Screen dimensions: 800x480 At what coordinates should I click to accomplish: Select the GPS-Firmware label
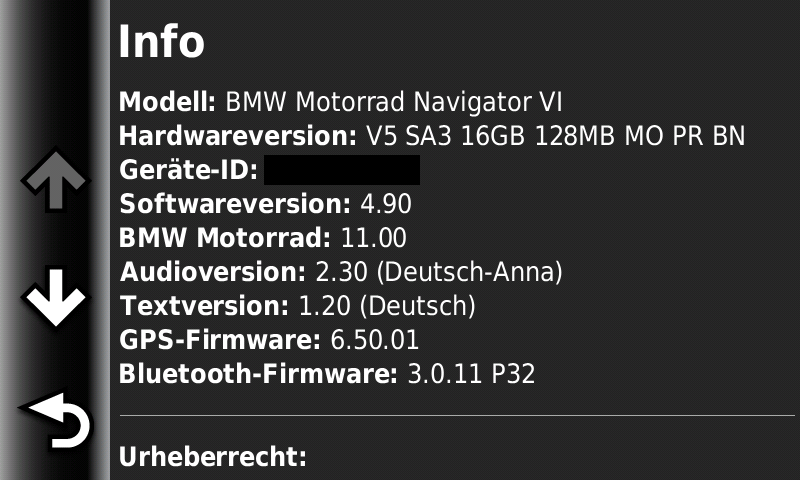pyautogui.click(x=220, y=340)
